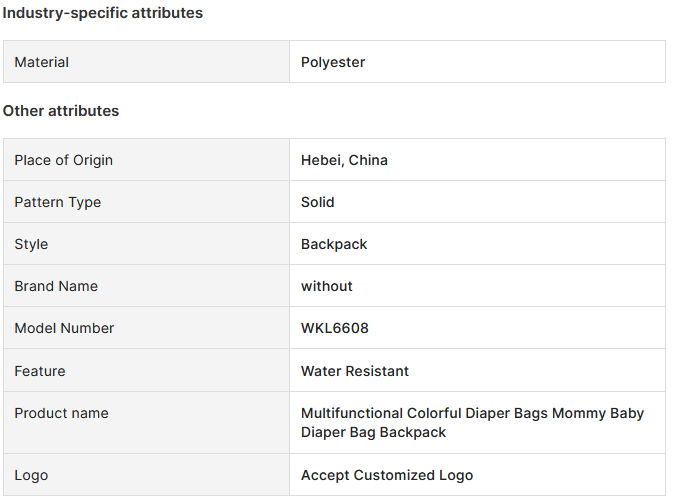Click the Other attributes heading
This screenshot has width=676, height=496.
pos(61,111)
